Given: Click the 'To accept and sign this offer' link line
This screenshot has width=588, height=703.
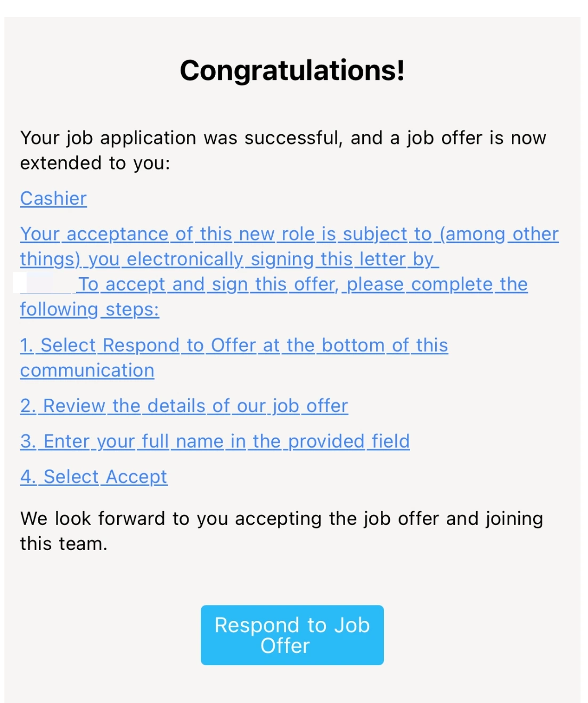Looking at the screenshot, I should pos(303,284).
